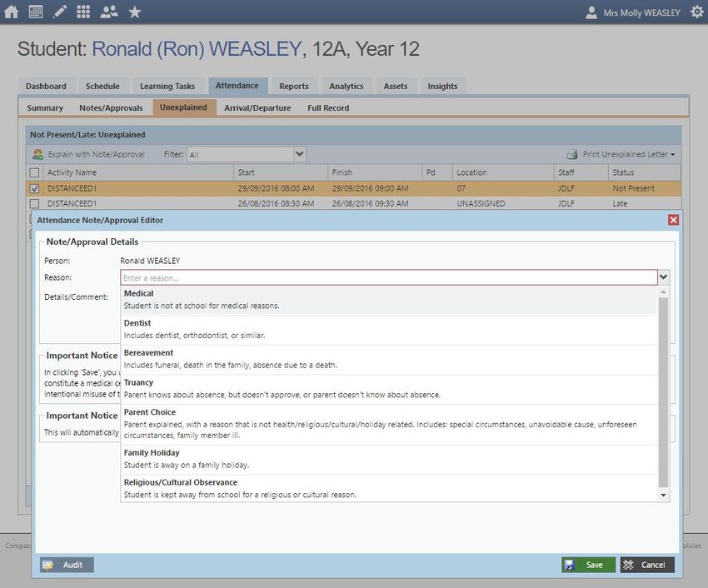The height and width of the screenshot is (588, 708).
Task: Sort by Finish column header
Action: click(x=375, y=172)
